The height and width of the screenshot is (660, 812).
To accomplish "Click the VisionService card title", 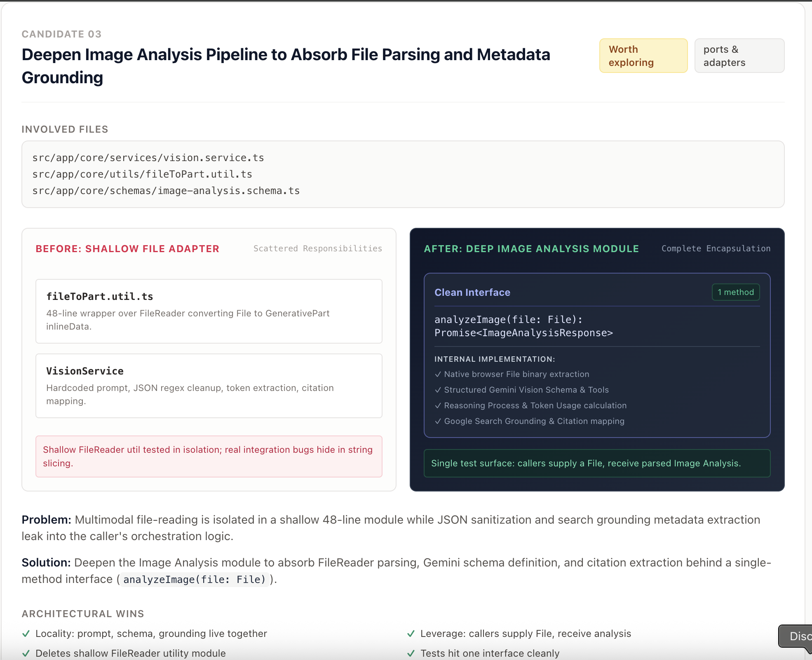I will [85, 371].
